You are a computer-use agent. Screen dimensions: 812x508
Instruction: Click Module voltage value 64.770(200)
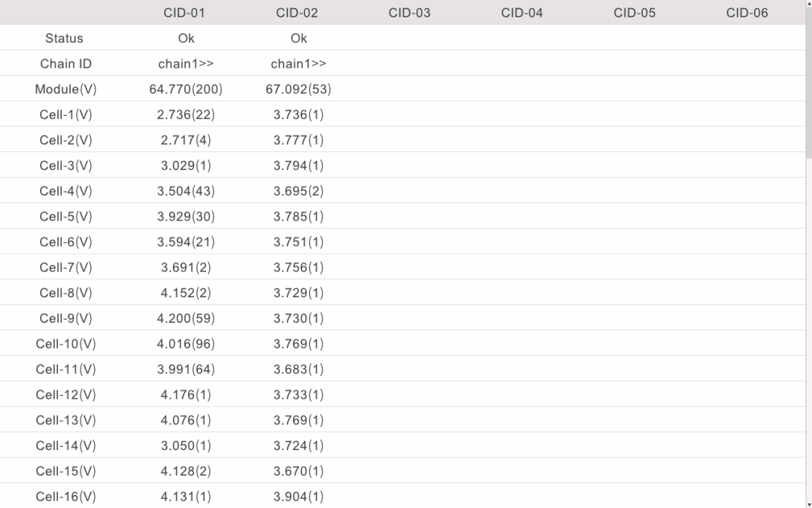[x=186, y=90]
